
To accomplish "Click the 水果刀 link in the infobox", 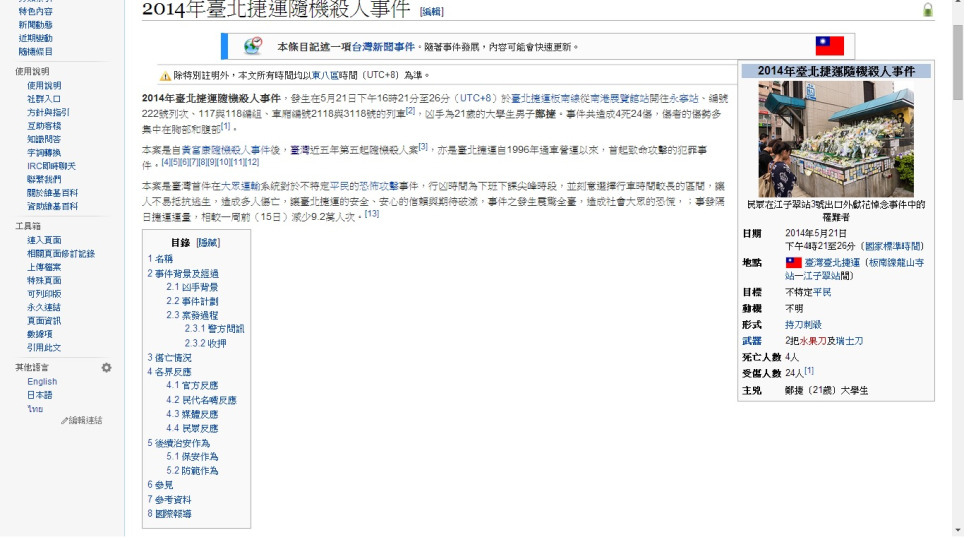I will (x=813, y=341).
